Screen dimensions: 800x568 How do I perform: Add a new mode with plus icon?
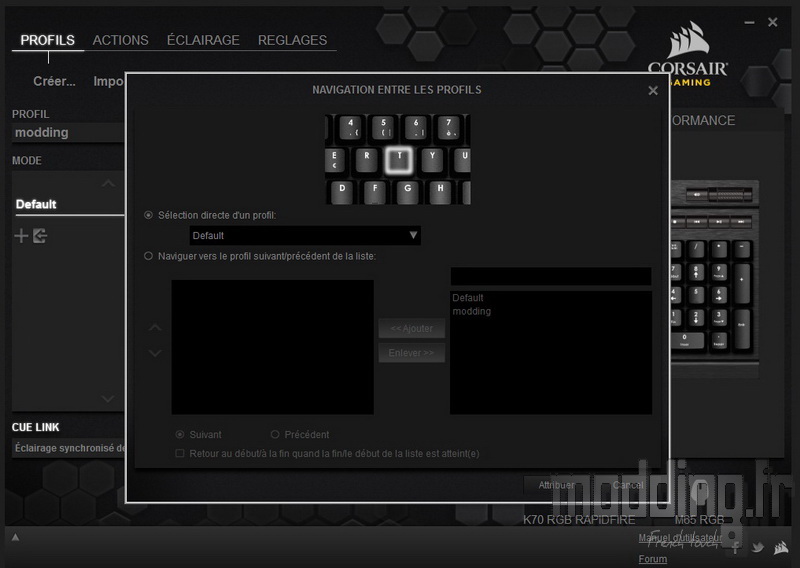tap(21, 236)
